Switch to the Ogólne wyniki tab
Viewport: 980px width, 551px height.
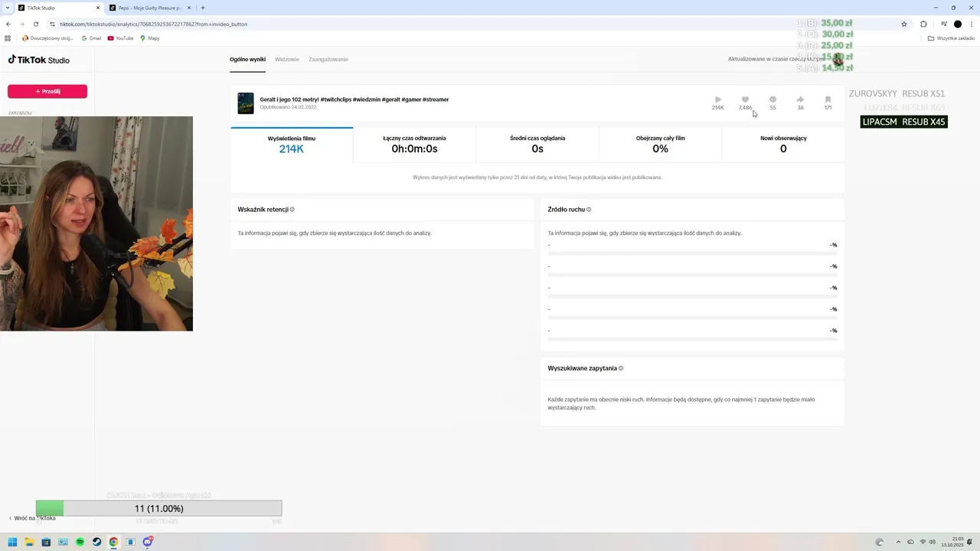247,60
